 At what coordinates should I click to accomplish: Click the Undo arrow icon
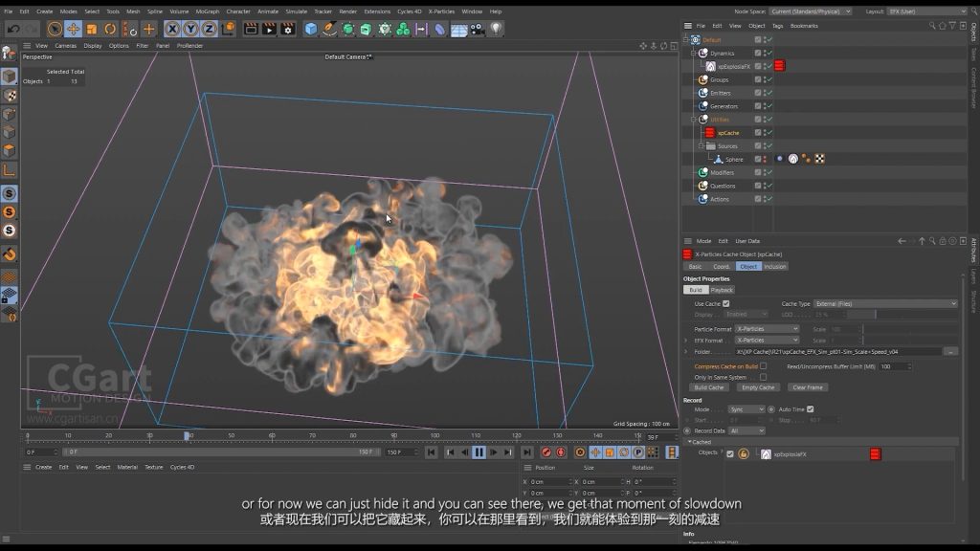(13, 29)
